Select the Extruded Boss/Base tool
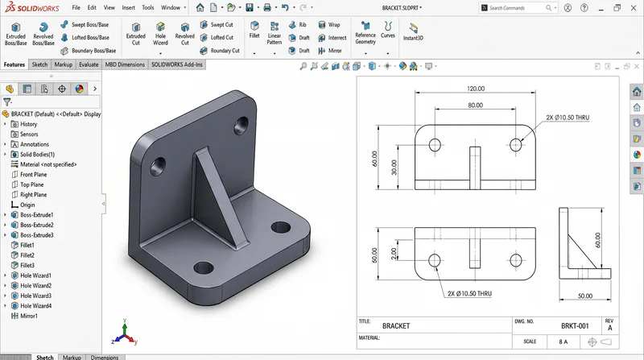This screenshot has height=360, width=644. pos(15,34)
